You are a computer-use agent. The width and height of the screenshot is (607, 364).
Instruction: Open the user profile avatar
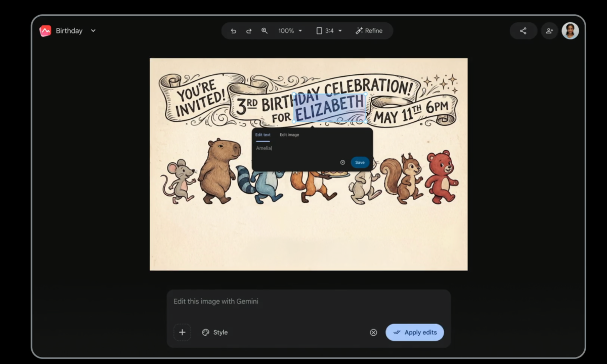point(570,31)
